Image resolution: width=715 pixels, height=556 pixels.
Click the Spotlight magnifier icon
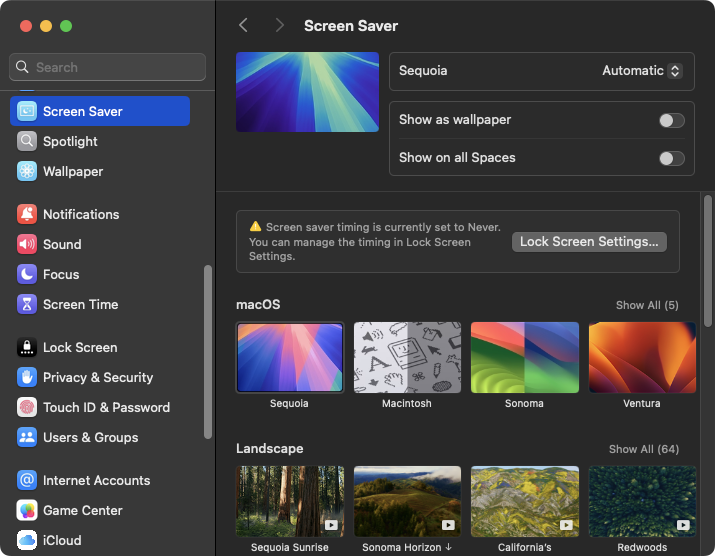click(x=27, y=141)
